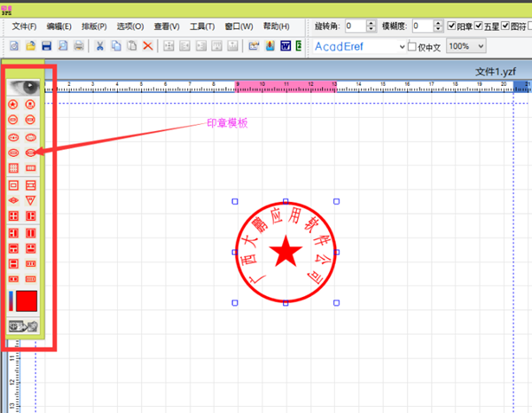Open the 排版(P) menu

coord(94,27)
